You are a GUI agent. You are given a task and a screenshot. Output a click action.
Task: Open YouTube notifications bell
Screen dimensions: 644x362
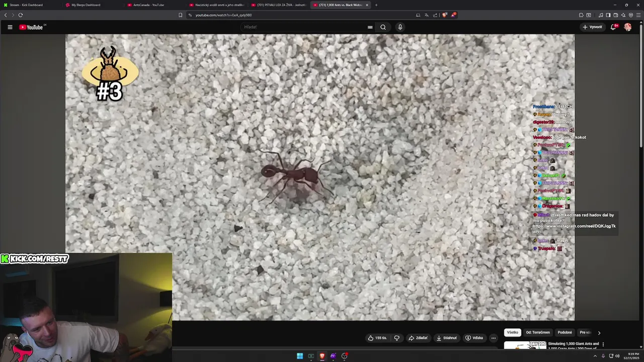[x=613, y=27]
